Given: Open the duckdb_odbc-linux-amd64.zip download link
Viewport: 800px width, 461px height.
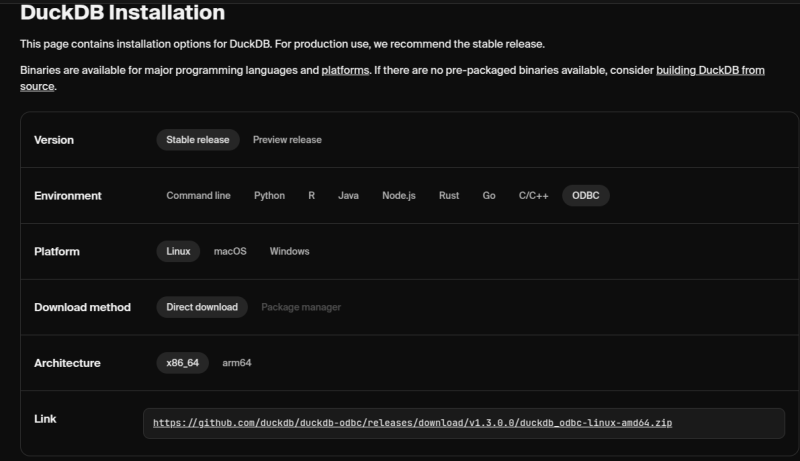Looking at the screenshot, I should (412, 423).
